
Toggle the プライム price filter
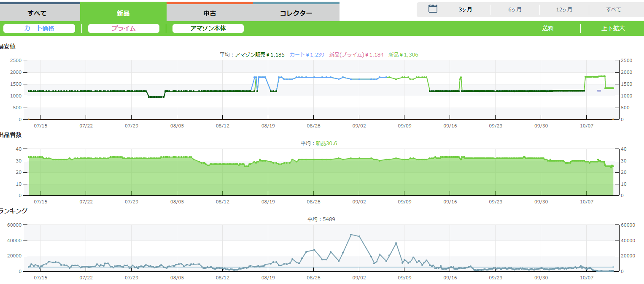click(x=124, y=28)
